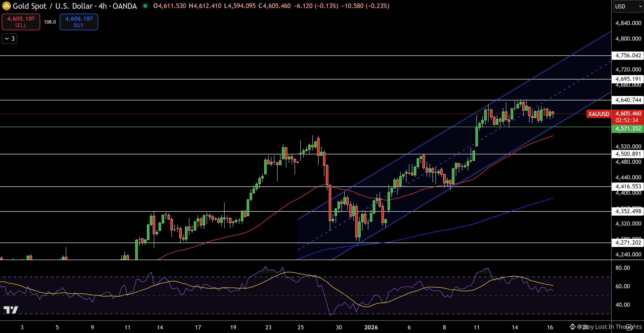
Task: Select the 4,640.744 horizontal line label
Action: [628, 100]
